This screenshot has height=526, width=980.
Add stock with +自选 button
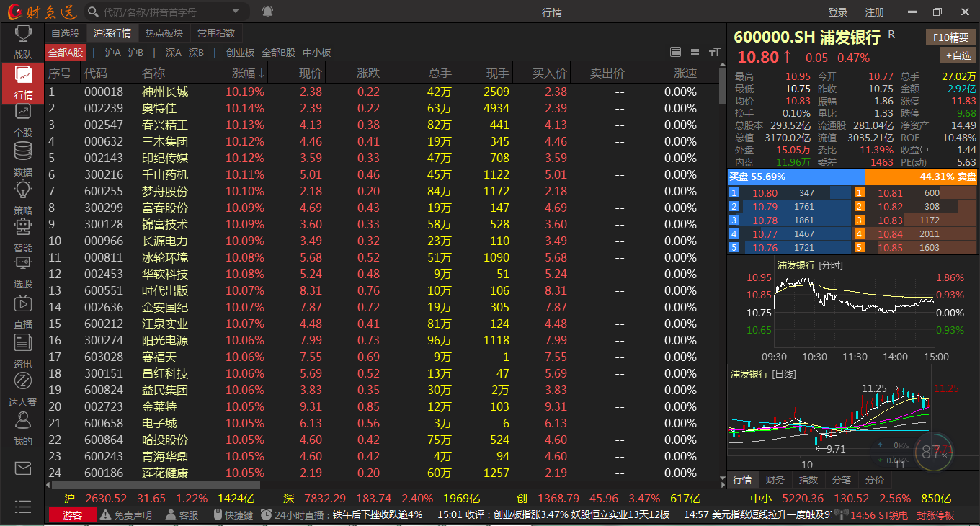958,55
